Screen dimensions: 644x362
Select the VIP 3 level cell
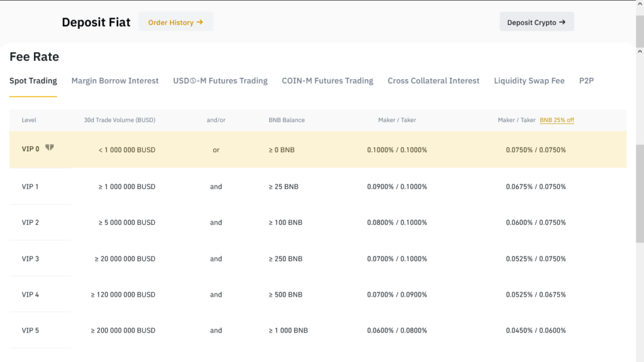[30, 258]
